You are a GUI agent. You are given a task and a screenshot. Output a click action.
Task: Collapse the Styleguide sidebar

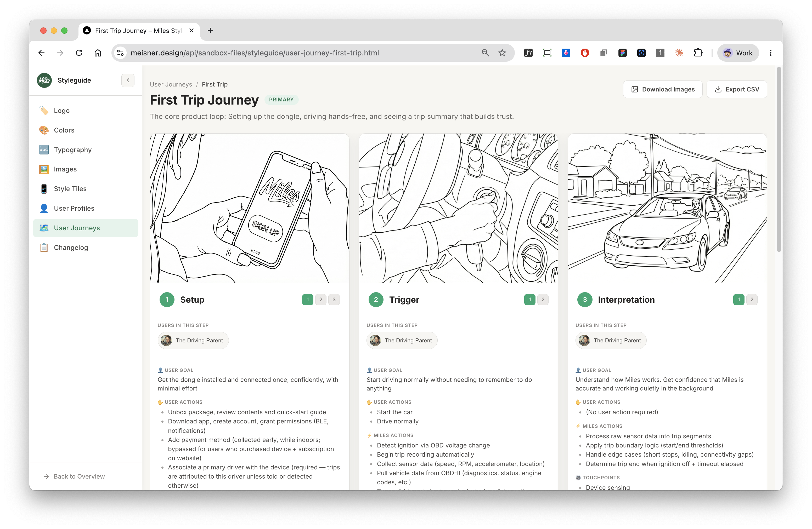click(x=128, y=80)
